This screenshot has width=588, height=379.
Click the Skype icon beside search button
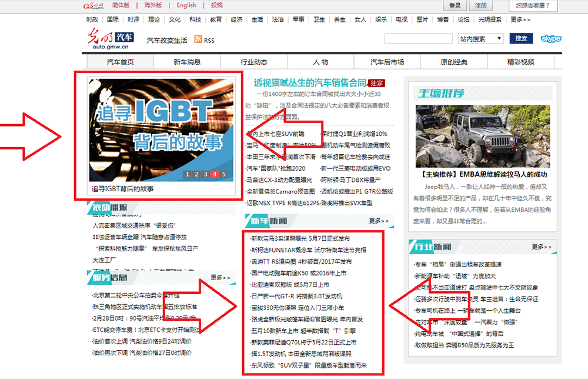(551, 39)
